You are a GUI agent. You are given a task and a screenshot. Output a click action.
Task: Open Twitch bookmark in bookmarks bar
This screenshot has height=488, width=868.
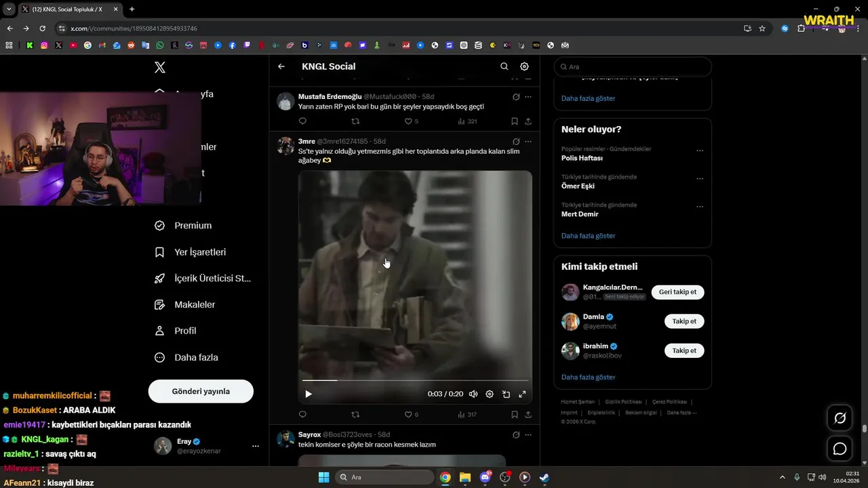tap(247, 45)
